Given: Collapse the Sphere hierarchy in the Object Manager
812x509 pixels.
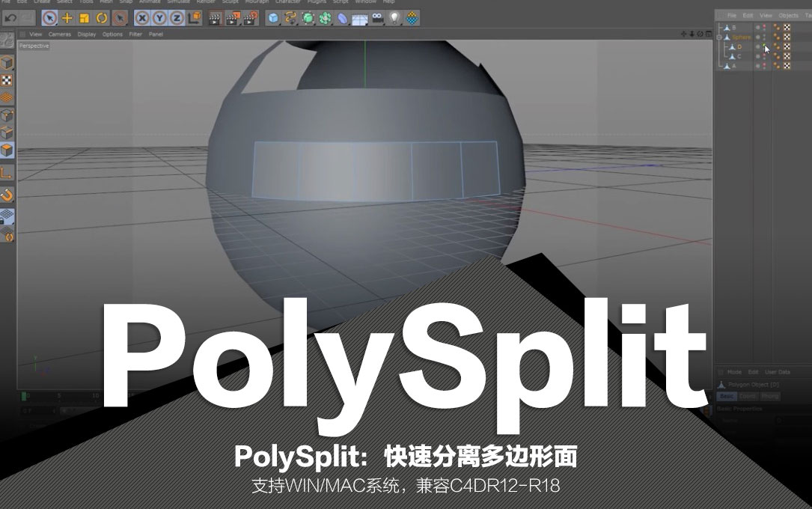Looking at the screenshot, I should (x=719, y=37).
